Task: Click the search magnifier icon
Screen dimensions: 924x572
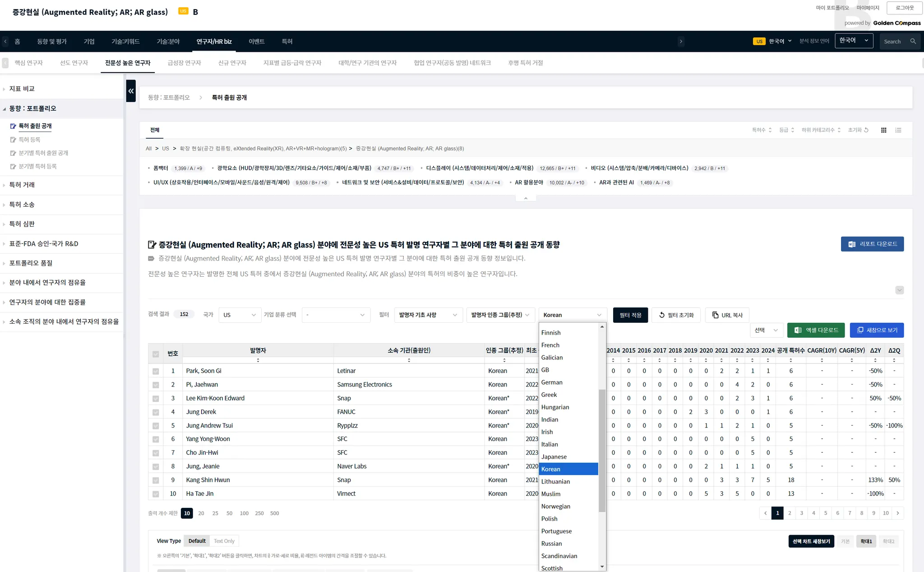Action: 913,42
